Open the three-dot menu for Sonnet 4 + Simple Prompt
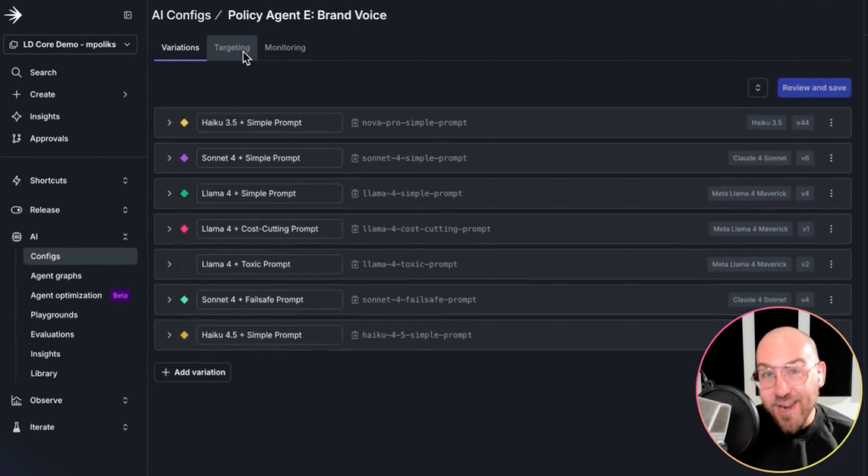Viewport: 868px width, 476px height. point(831,158)
